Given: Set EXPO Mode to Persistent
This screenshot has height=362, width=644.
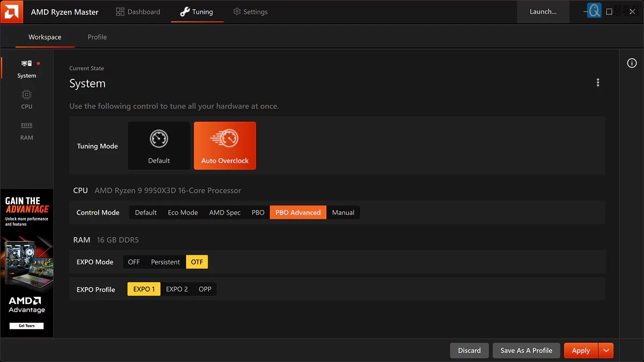Looking at the screenshot, I should pyautogui.click(x=165, y=262).
